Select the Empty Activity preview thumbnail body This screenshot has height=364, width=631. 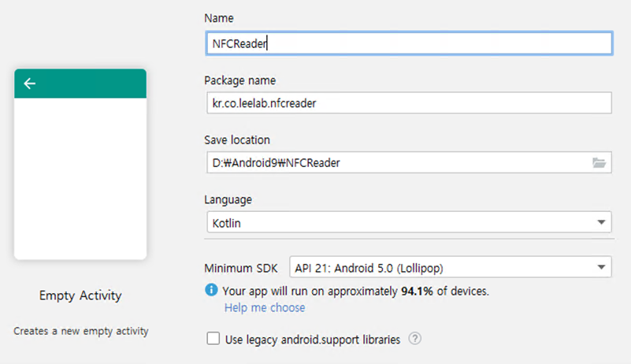(80, 179)
